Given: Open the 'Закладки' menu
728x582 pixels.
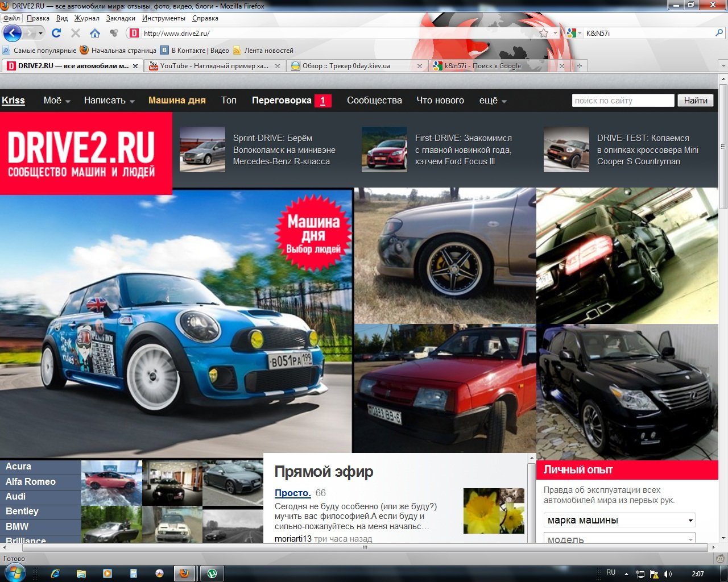Looking at the screenshot, I should [x=121, y=18].
